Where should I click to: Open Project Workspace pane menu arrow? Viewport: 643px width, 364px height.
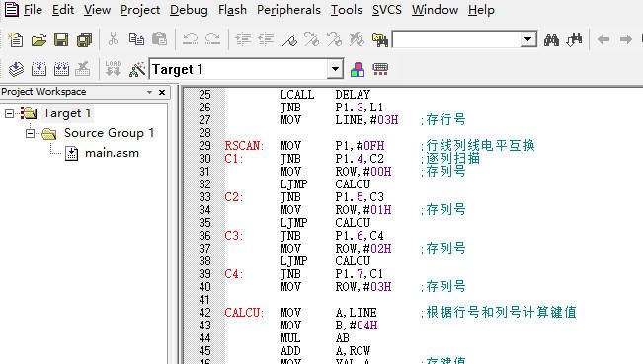[150, 92]
